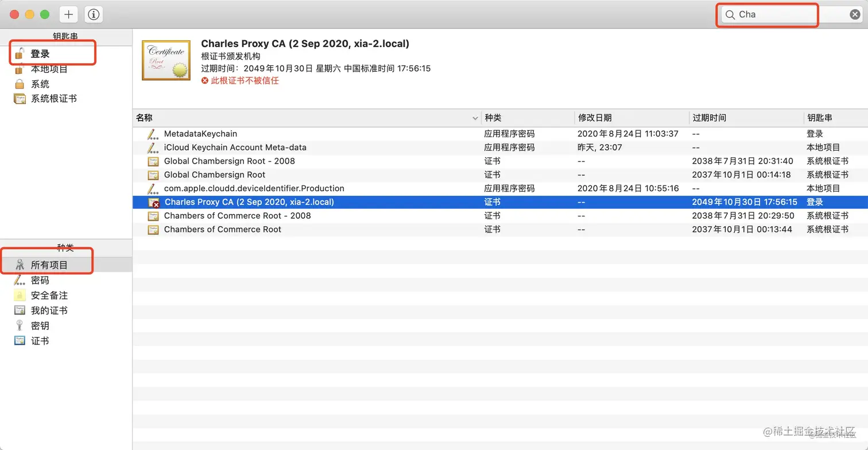Click the password icon beside com.apple.cloudd entry

153,188
